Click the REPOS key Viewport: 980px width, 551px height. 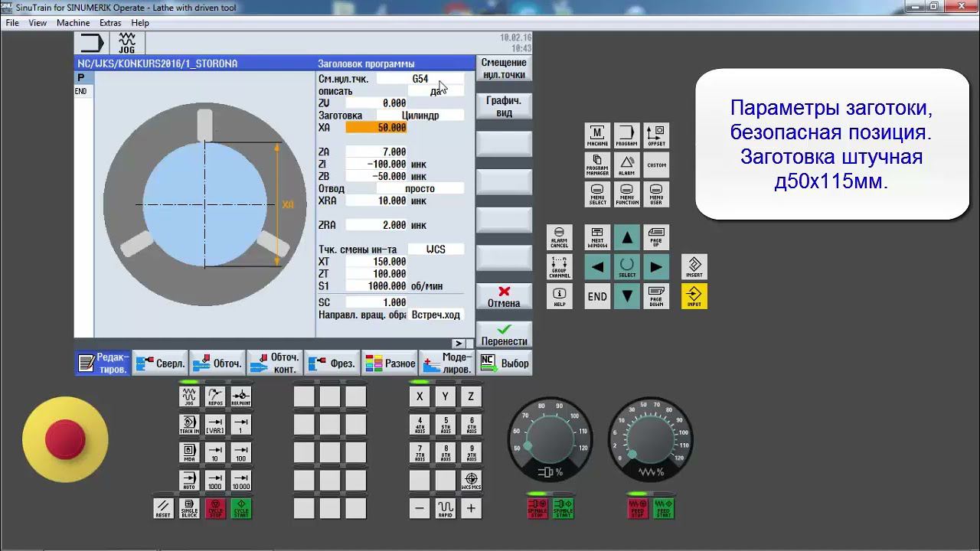coord(215,396)
